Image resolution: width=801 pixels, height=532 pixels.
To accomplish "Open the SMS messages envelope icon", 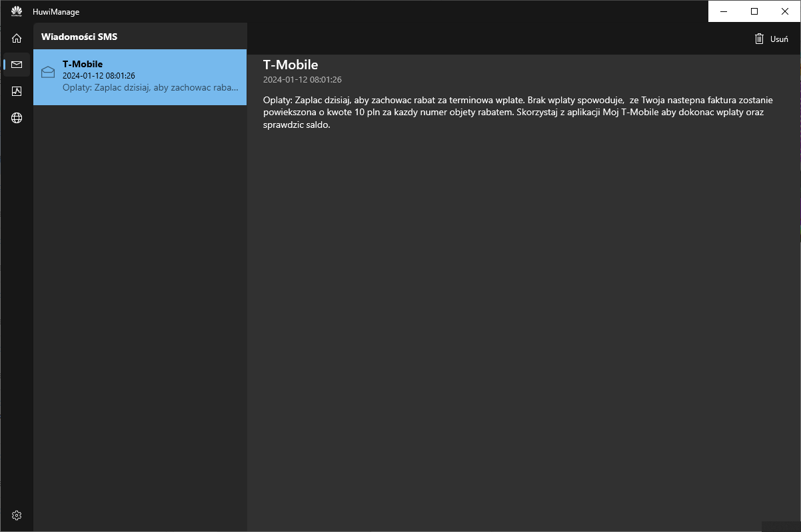I will pyautogui.click(x=17, y=65).
